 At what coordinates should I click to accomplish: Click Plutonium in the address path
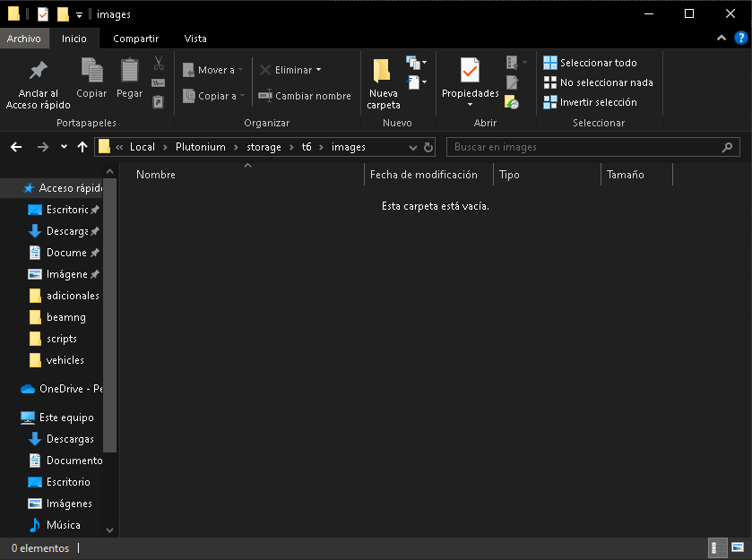tap(201, 147)
